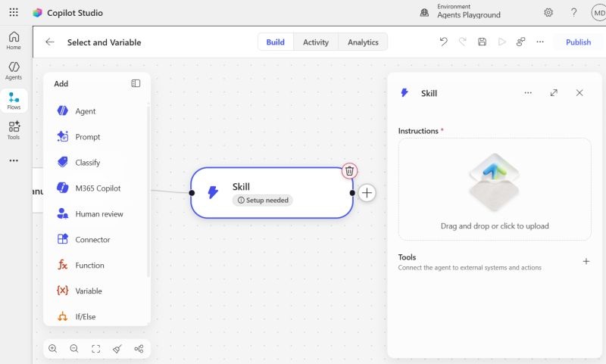Click the Skill node's left connector dot
Screen dimensions: 606x364
tap(192, 193)
